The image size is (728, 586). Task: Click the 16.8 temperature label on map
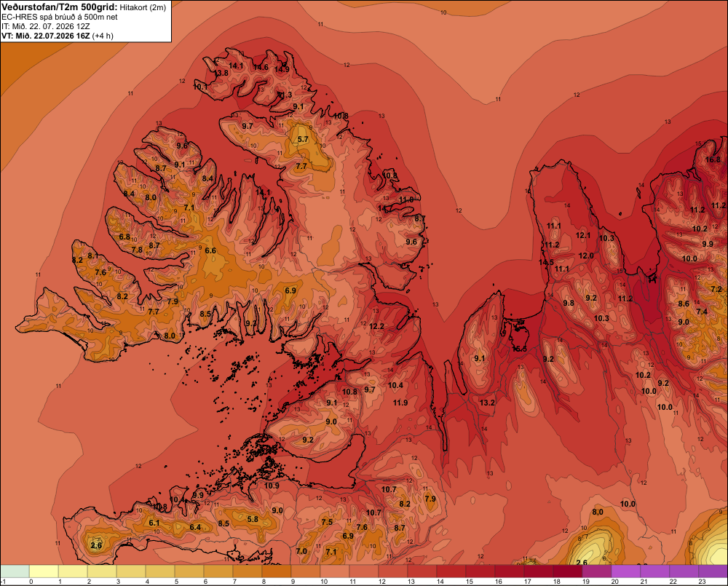point(713,159)
